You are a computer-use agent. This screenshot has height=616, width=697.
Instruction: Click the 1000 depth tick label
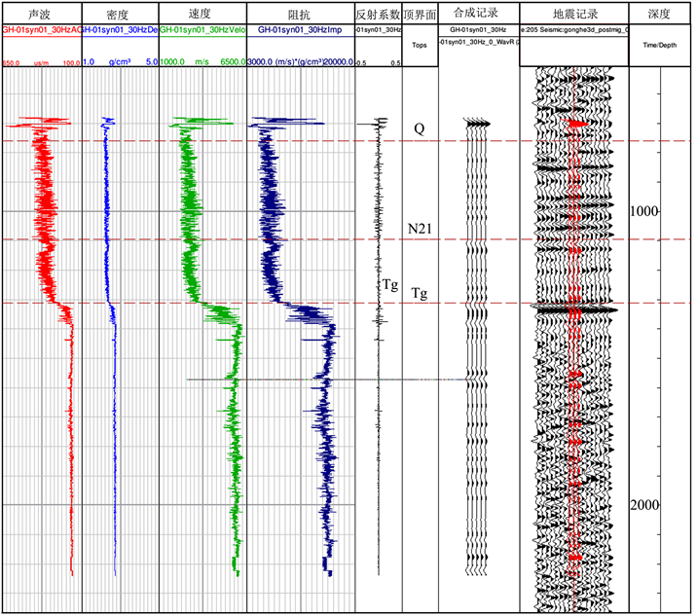point(645,212)
